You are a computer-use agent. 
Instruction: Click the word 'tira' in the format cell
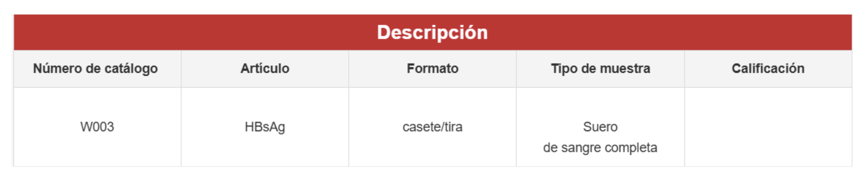point(453,127)
